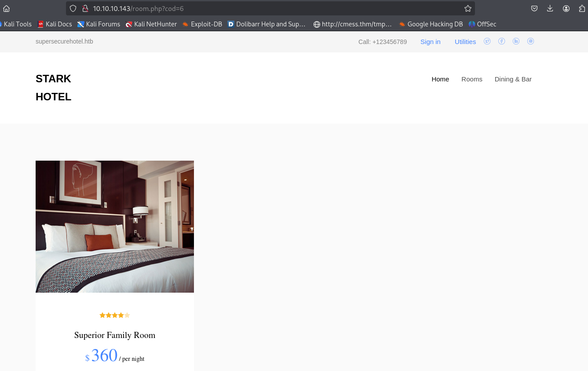
Task: Go to the Home menu item
Action: (440, 79)
